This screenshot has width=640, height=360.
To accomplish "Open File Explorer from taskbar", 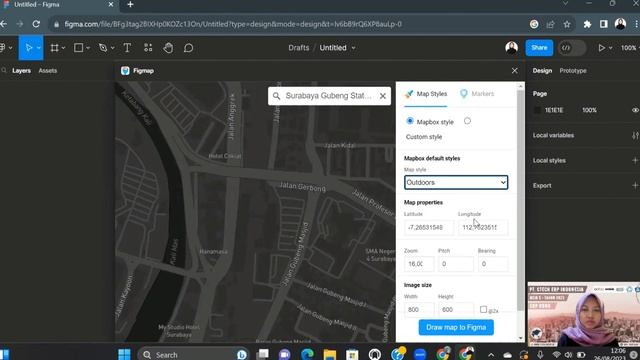I will [330, 354].
